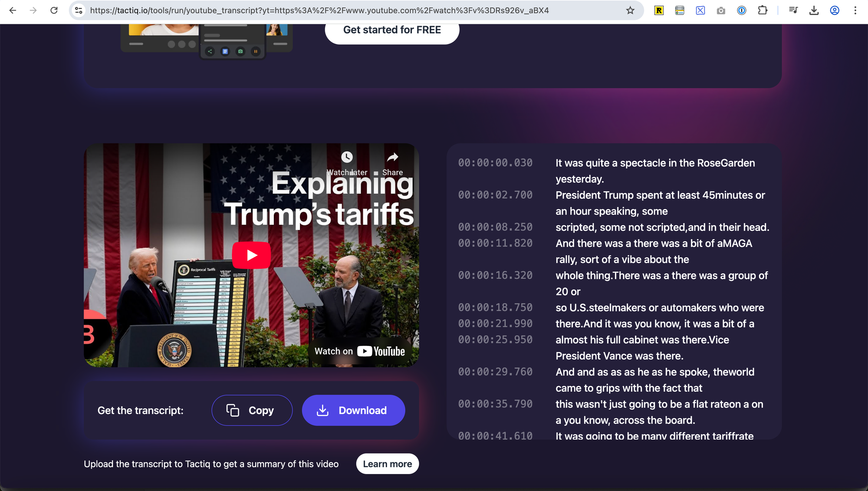Click the Share arrow on video
Image resolution: width=868 pixels, height=491 pixels.
tap(392, 157)
